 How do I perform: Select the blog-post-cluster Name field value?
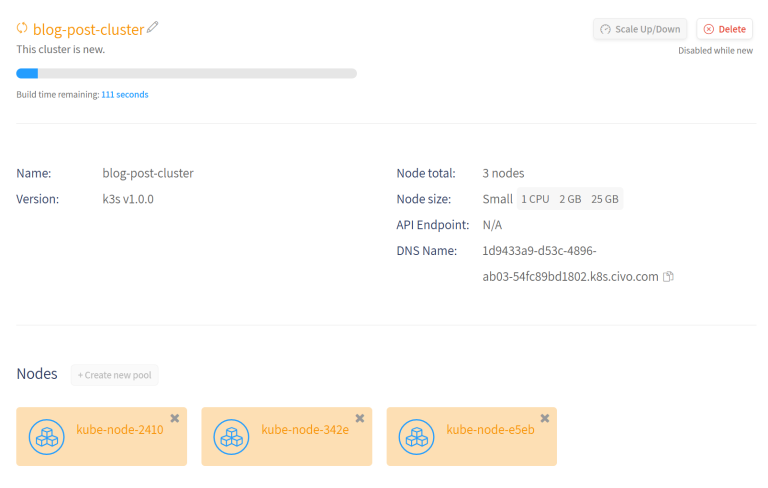click(148, 173)
